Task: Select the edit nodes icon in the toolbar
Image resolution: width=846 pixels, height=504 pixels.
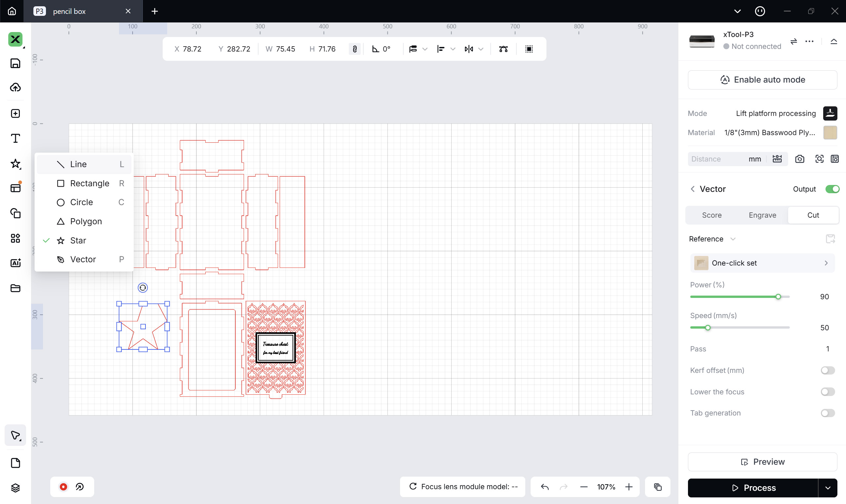Action: click(x=504, y=49)
